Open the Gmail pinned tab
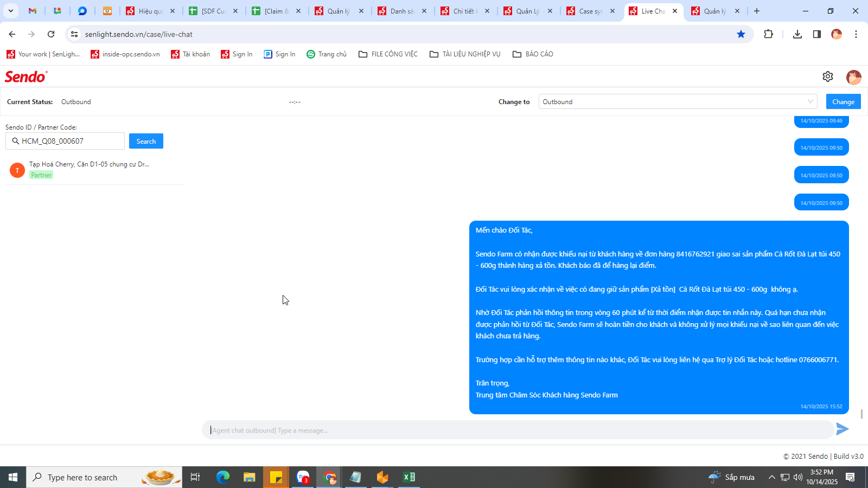The width and height of the screenshot is (868, 488). (x=33, y=11)
